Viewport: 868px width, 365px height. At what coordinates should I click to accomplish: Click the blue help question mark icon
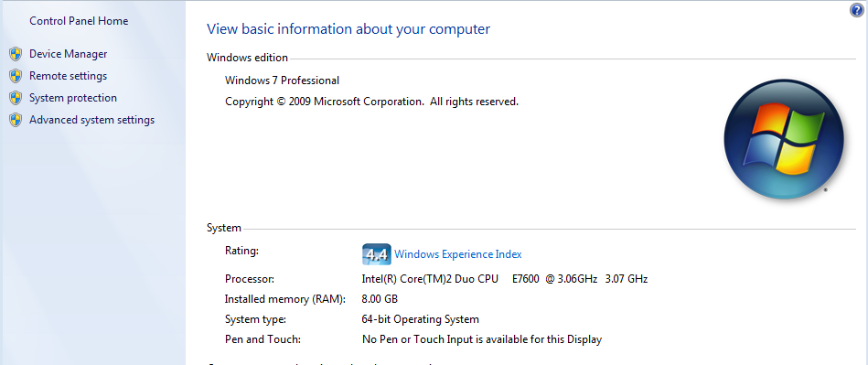coord(856,10)
